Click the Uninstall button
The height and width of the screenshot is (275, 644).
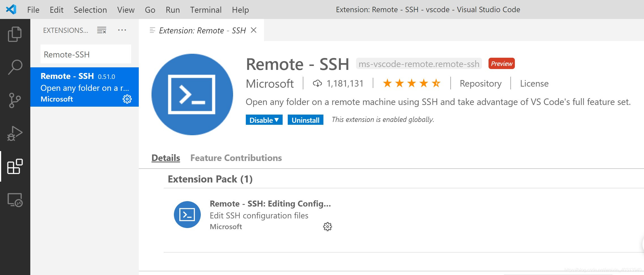point(305,120)
